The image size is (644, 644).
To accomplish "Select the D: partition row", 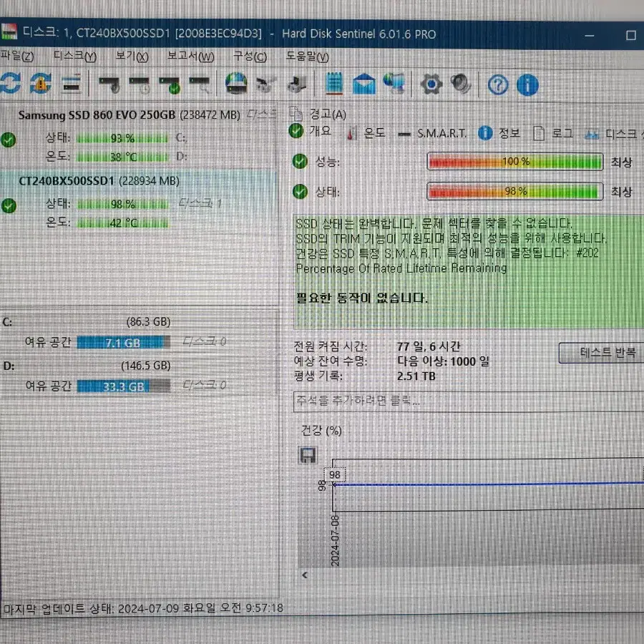I will (139, 376).
